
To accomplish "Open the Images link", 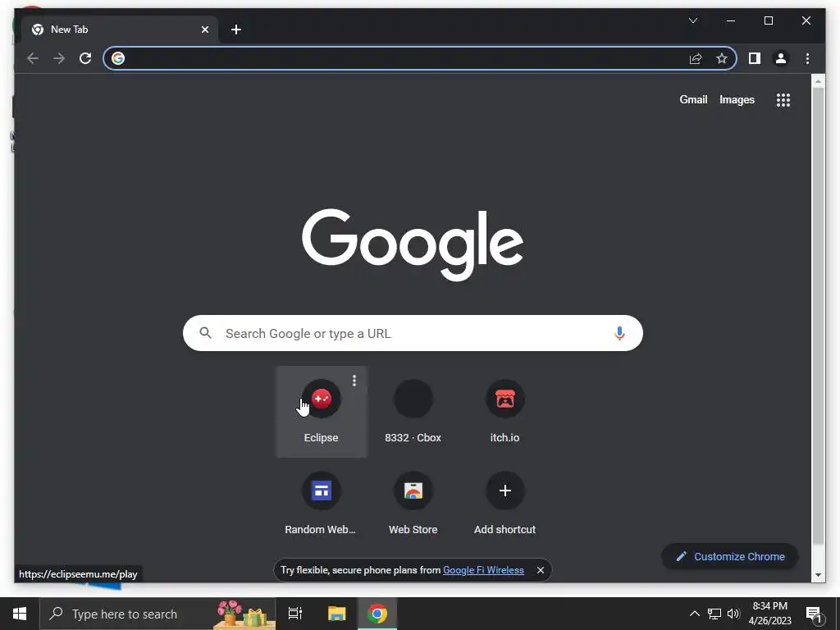I will (x=737, y=99).
